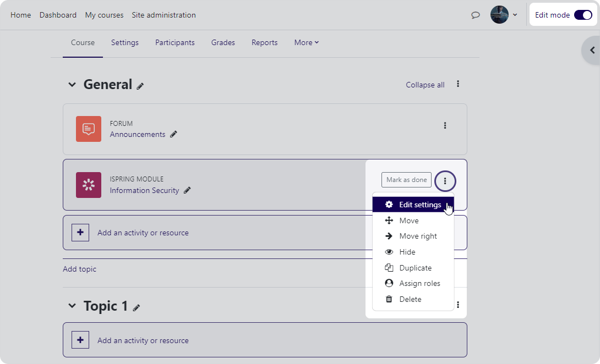This screenshot has height=364, width=600.
Task: Choose Hide from the menu
Action: (x=413, y=252)
